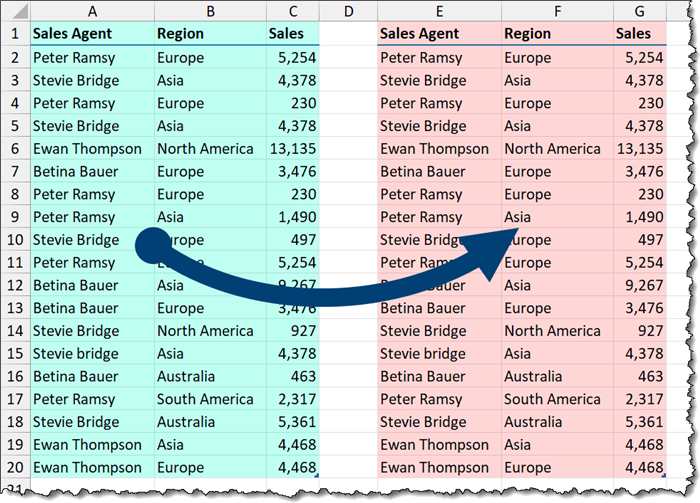Select the column G header
700x503 pixels.
click(640, 11)
